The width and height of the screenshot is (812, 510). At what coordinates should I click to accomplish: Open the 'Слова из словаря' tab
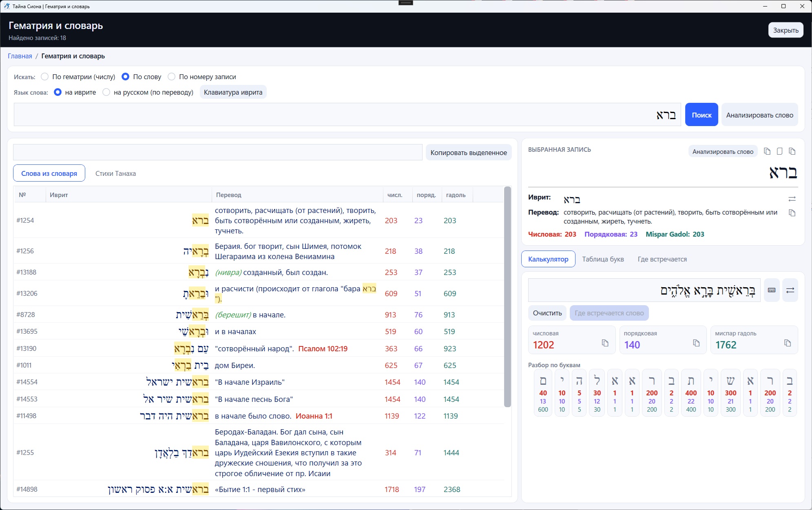[49, 173]
